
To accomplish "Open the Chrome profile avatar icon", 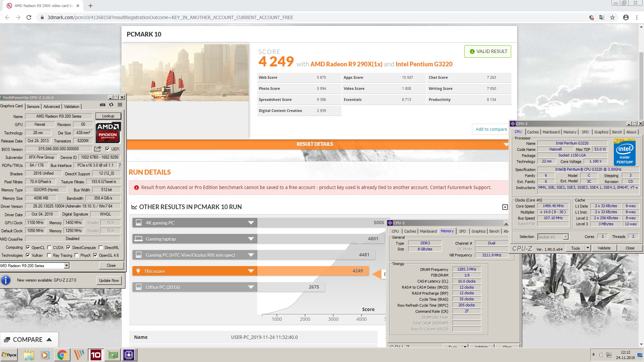I will pos(626,17).
